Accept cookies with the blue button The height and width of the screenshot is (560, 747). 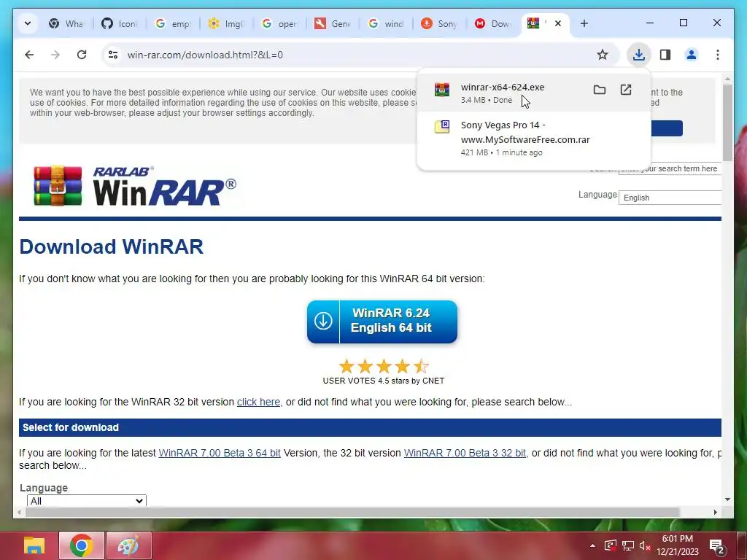point(666,128)
